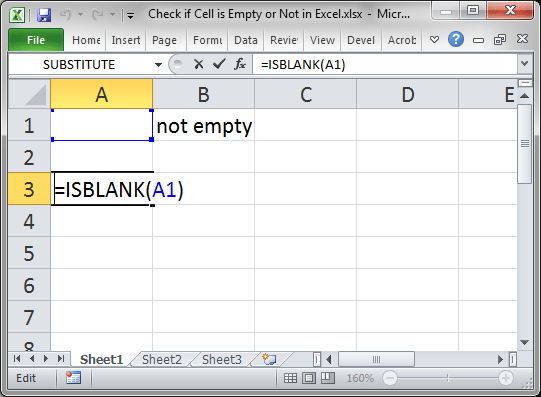
Task: Select the Sheet1 tab
Action: click(x=101, y=359)
